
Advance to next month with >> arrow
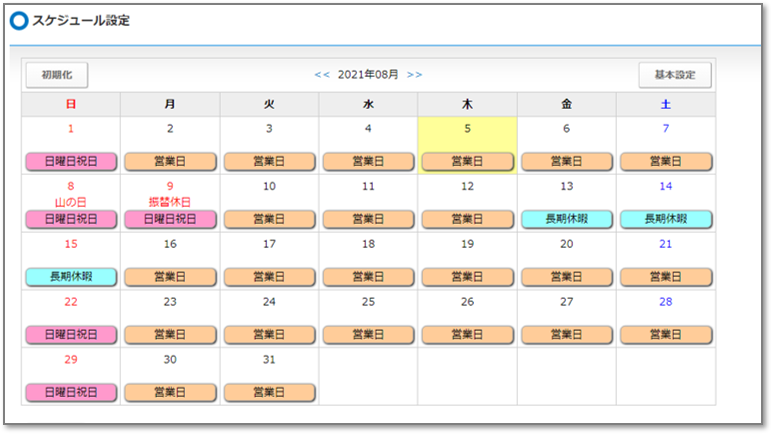[x=414, y=75]
